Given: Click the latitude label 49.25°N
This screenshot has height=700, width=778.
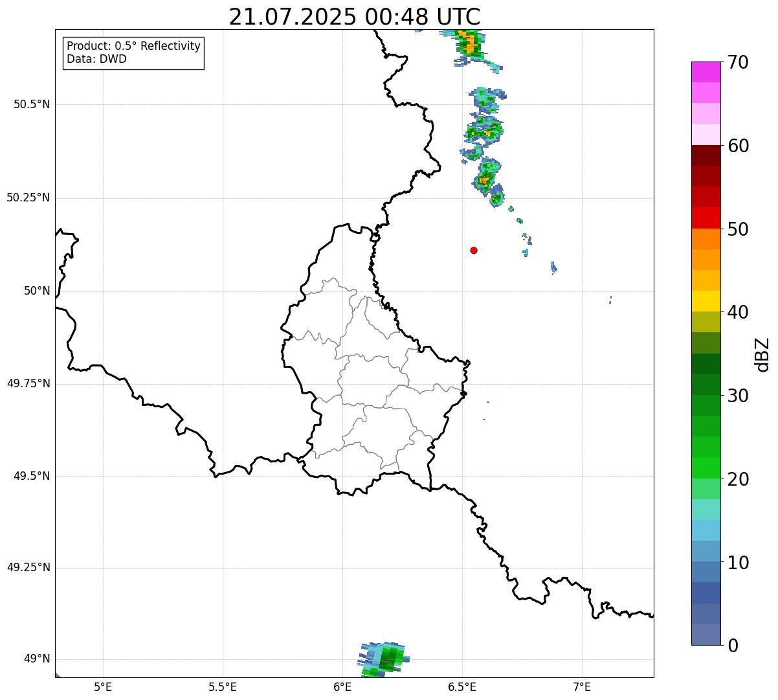Looking at the screenshot, I should tap(28, 567).
